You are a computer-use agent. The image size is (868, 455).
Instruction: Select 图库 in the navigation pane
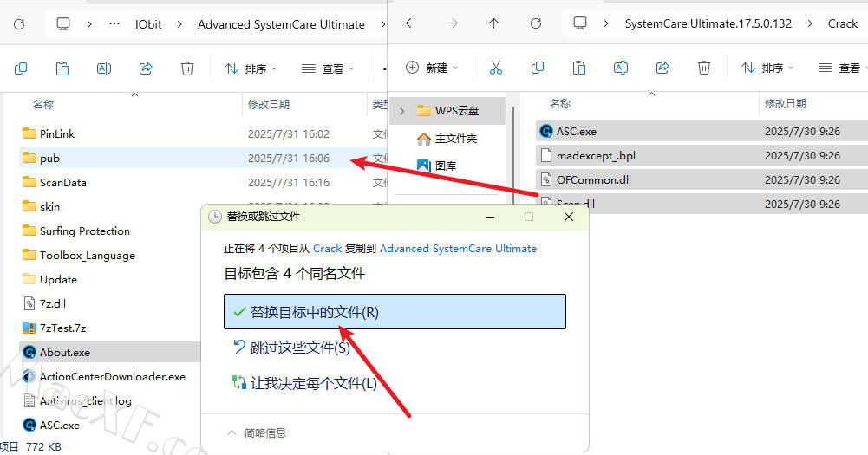(446, 166)
